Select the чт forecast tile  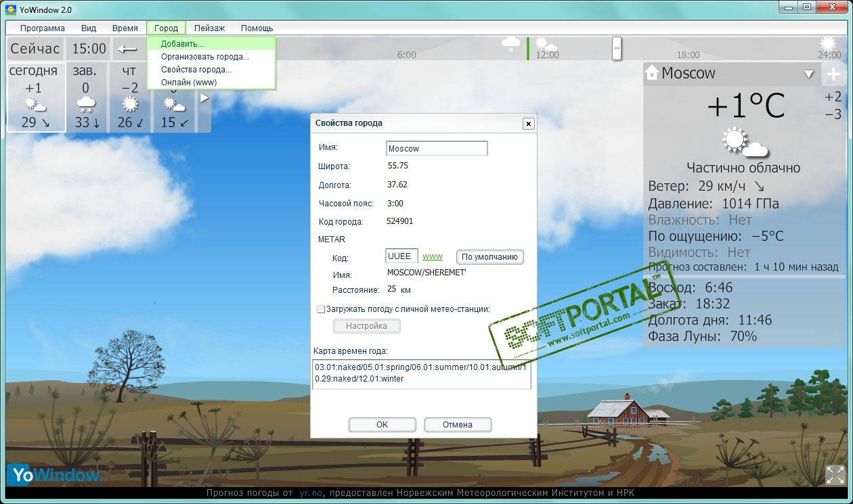129,97
